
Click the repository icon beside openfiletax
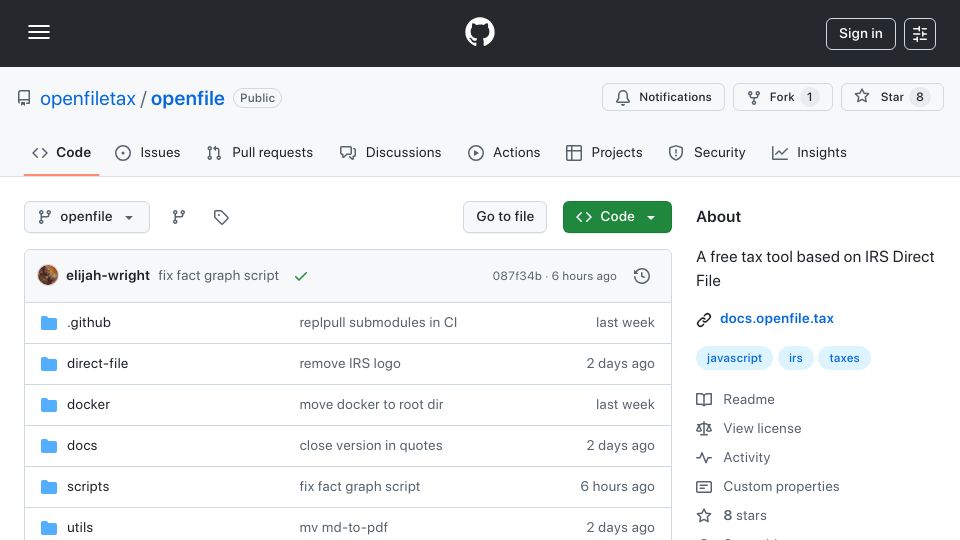[24, 98]
